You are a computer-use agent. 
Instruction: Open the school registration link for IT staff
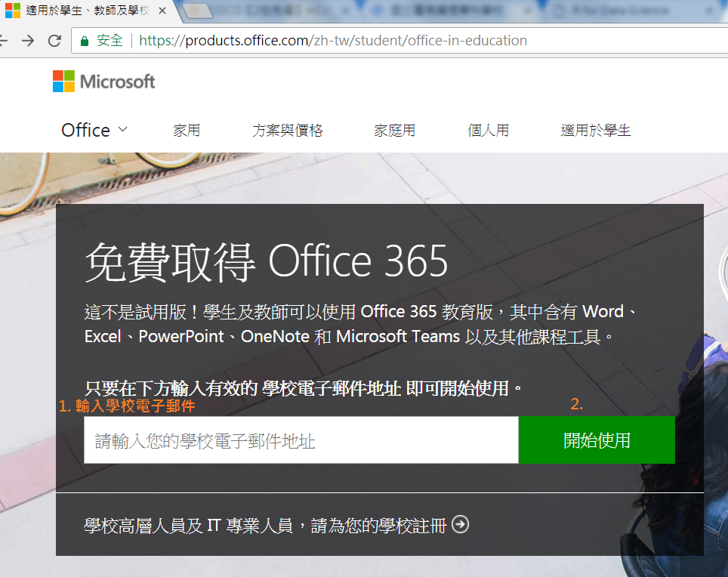pos(276,526)
